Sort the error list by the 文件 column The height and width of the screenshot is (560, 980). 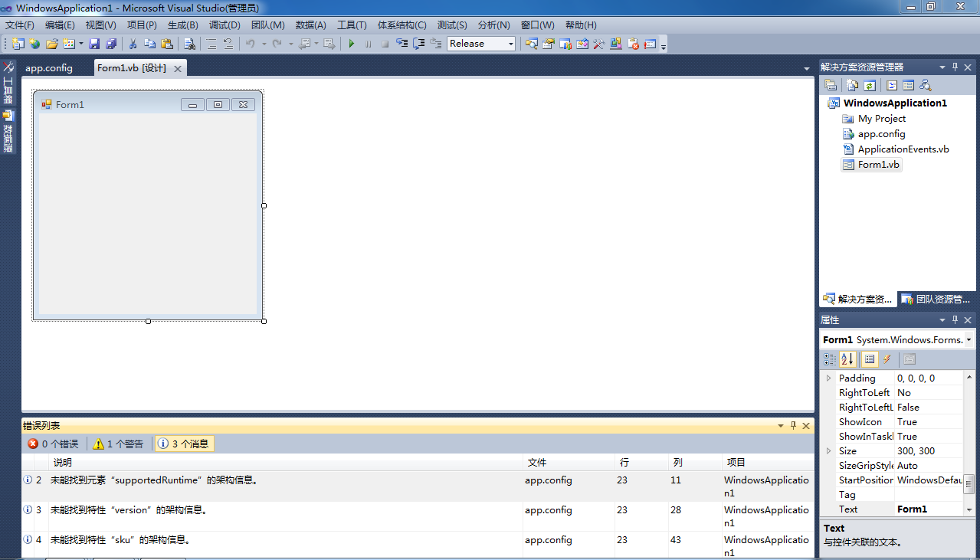point(569,463)
